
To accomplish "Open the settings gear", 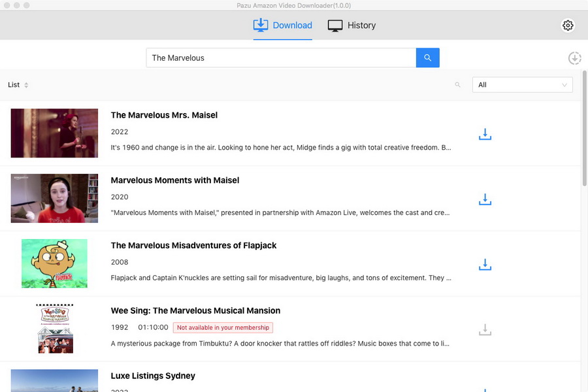I will (x=568, y=25).
